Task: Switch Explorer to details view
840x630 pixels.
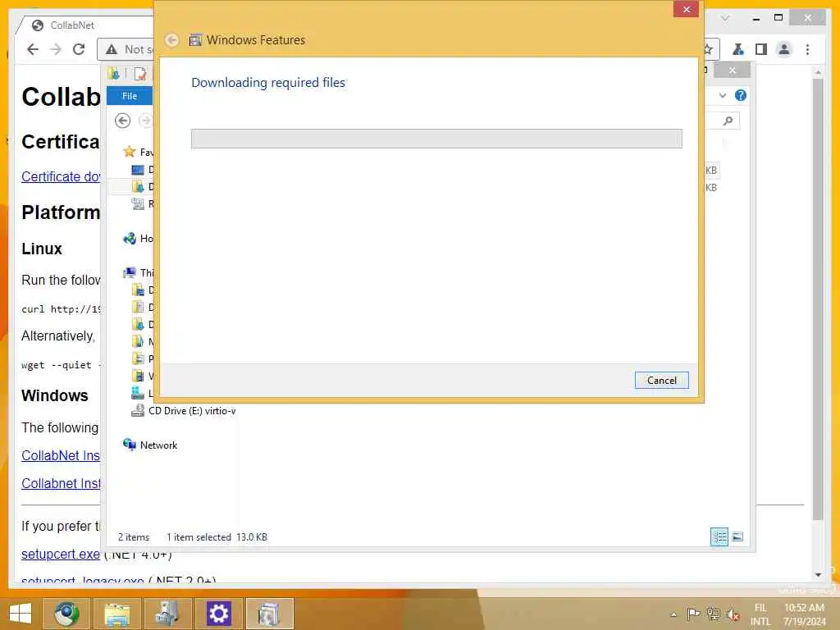Action: 719,536
